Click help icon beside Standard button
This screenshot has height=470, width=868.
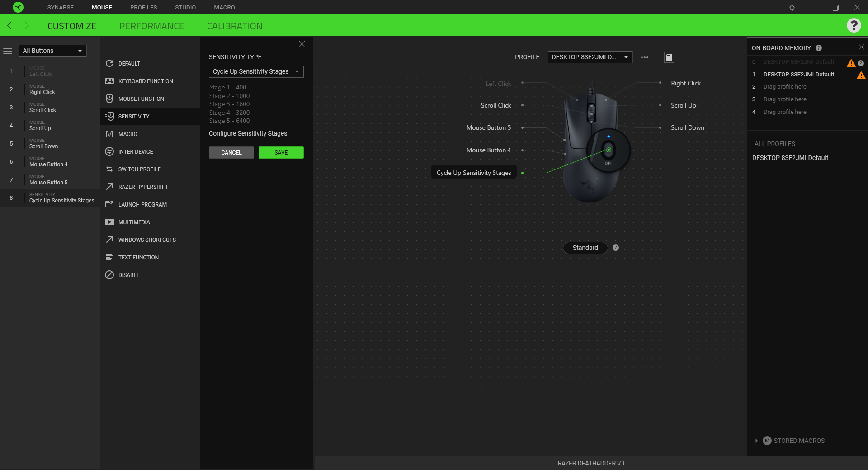pos(616,248)
